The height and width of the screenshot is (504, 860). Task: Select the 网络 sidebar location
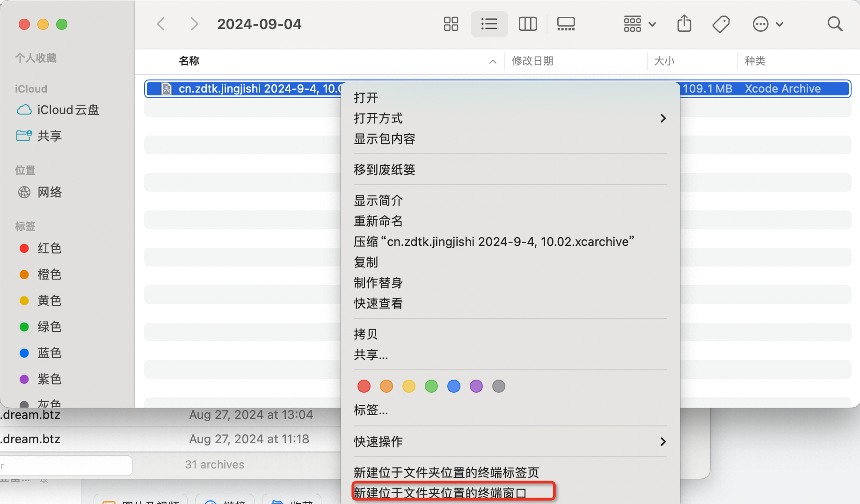(x=50, y=192)
